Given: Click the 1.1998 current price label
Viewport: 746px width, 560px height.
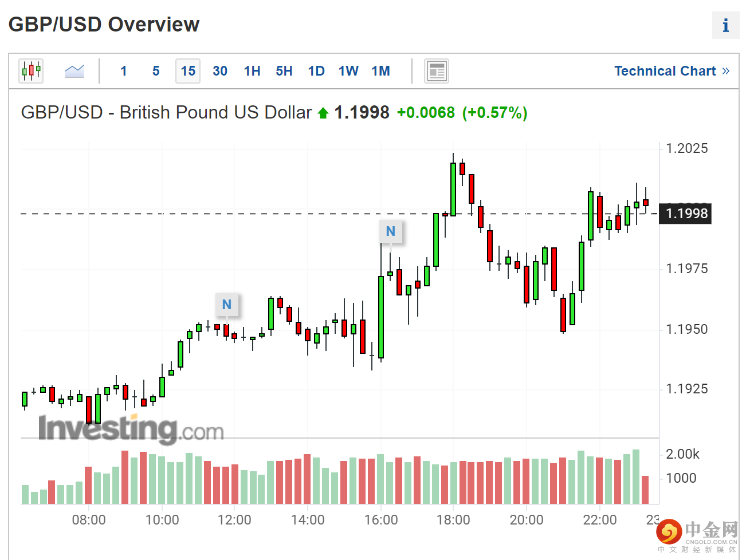Looking at the screenshot, I should pyautogui.click(x=686, y=214).
